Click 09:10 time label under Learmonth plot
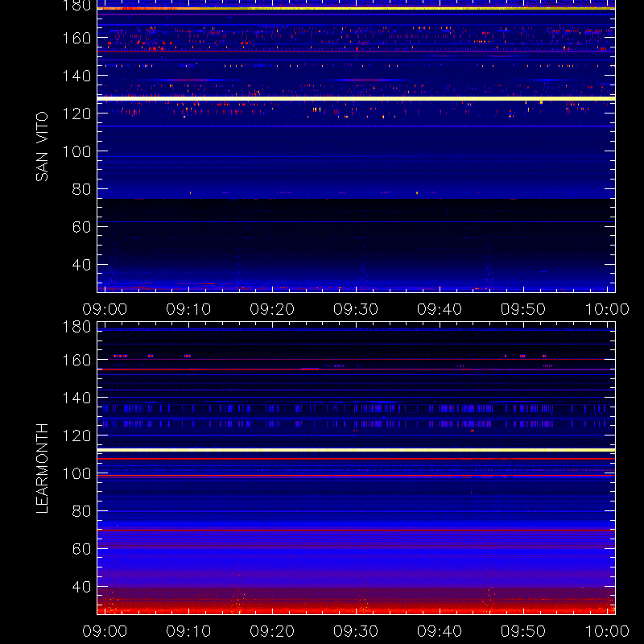This screenshot has width=644, height=644. [x=188, y=631]
